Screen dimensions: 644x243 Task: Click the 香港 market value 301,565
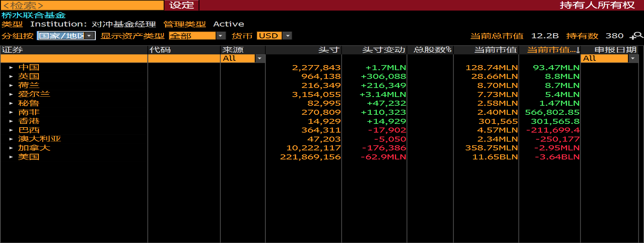click(498, 121)
